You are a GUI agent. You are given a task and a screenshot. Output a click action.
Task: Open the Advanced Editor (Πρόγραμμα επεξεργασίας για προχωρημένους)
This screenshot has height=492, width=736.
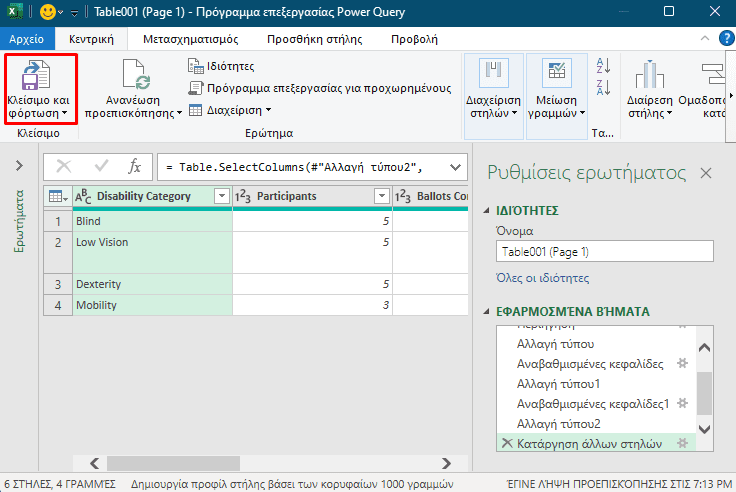pos(320,88)
